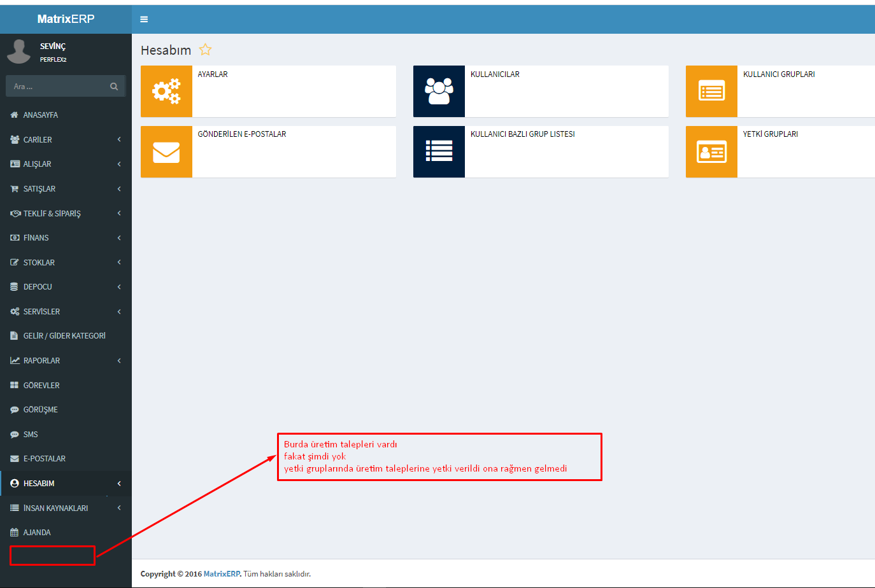Screen dimensions: 875x588
Task: Focus the Ara search input field
Action: pyautogui.click(x=57, y=87)
